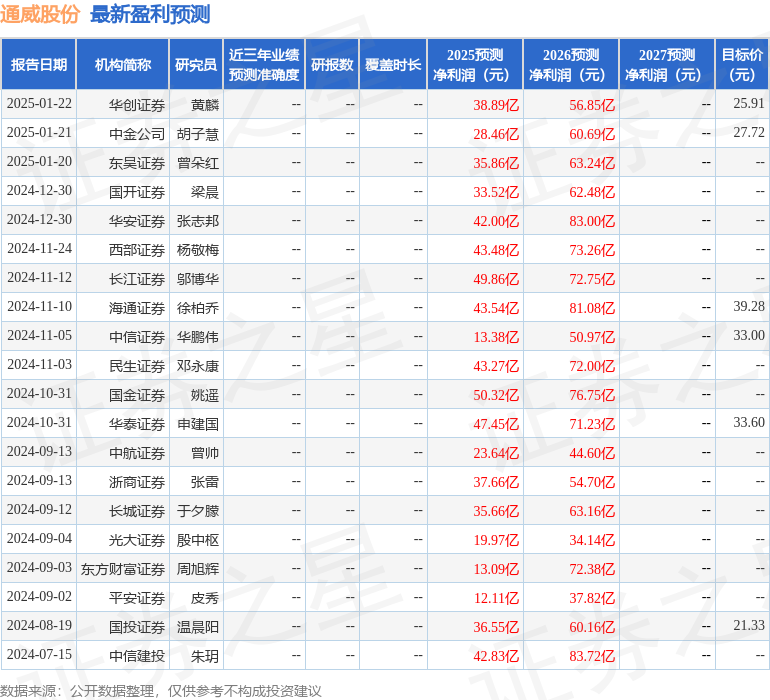Screen dimensions: 770x700
Task: Click the 数据来源 footer note
Action: (x=161, y=691)
